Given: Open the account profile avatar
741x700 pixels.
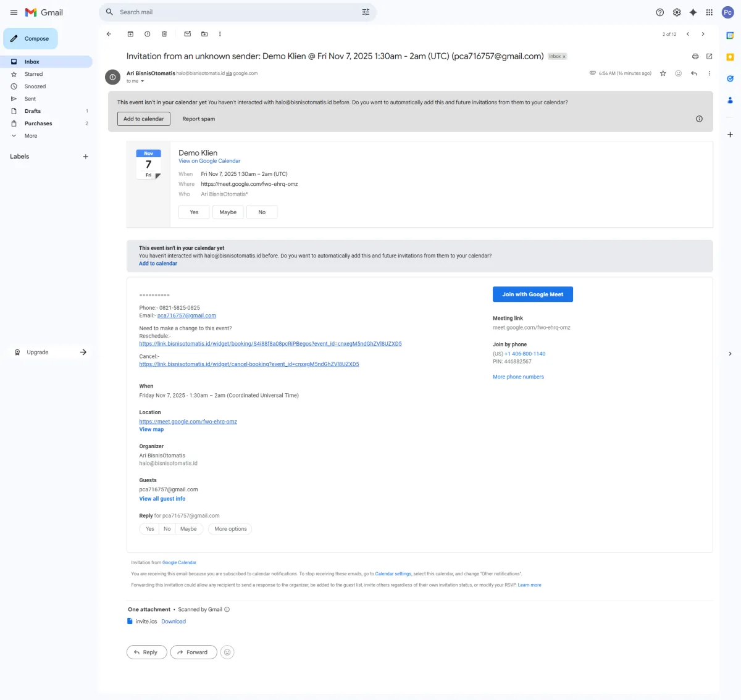Looking at the screenshot, I should point(727,12).
